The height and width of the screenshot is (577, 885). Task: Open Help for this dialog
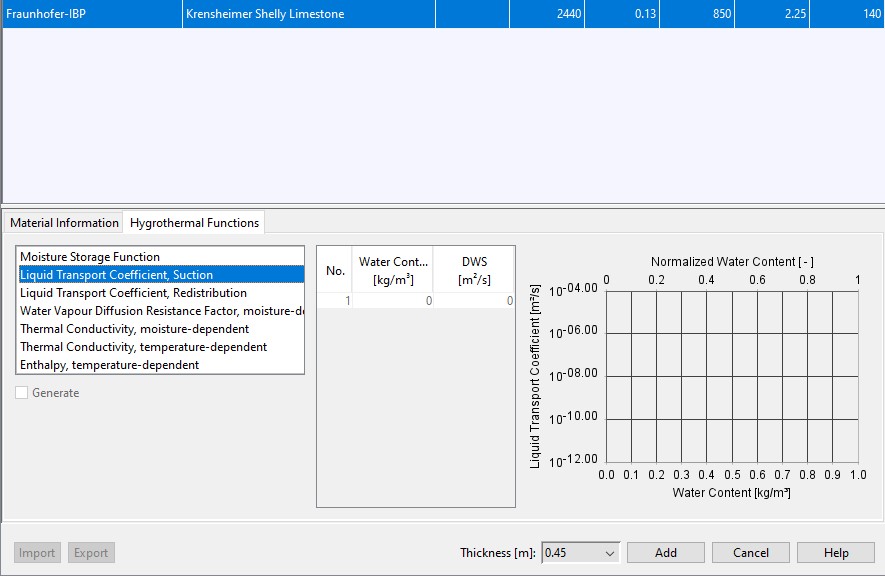coord(836,553)
